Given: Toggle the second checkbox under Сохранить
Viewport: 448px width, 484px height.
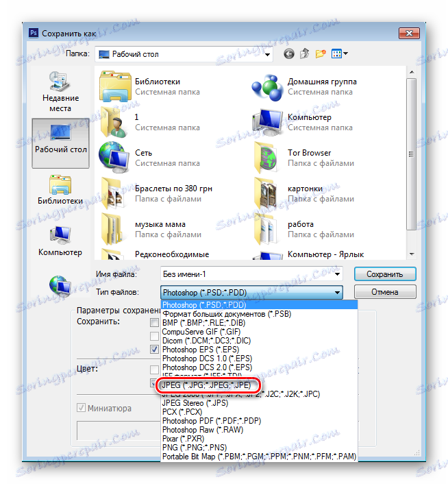Looking at the screenshot, I should (x=154, y=336).
